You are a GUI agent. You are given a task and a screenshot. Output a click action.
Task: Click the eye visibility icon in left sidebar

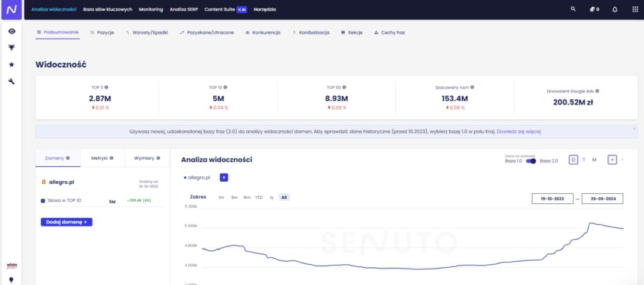coord(11,31)
